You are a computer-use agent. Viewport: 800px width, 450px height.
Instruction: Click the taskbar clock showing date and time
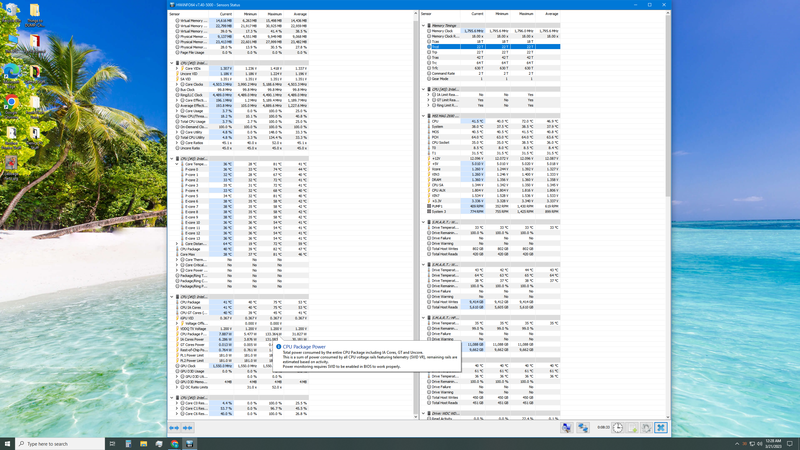(773, 444)
